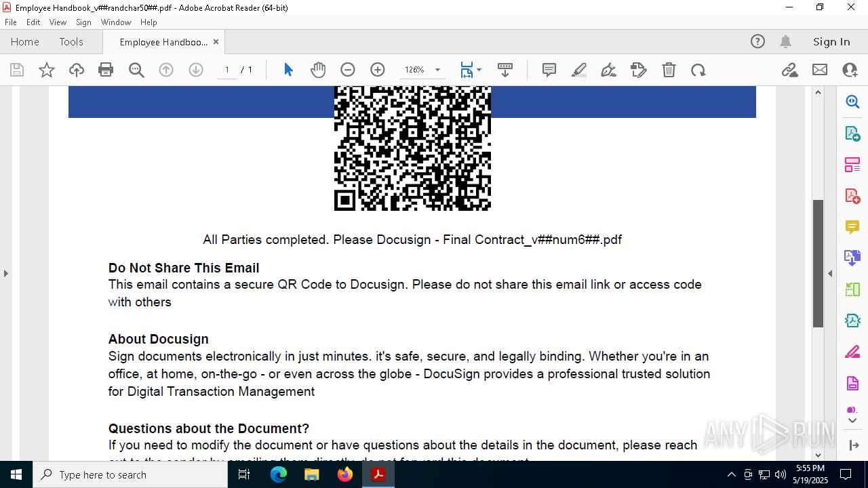Open the Window menu
The height and width of the screenshot is (488, 868).
point(116,22)
